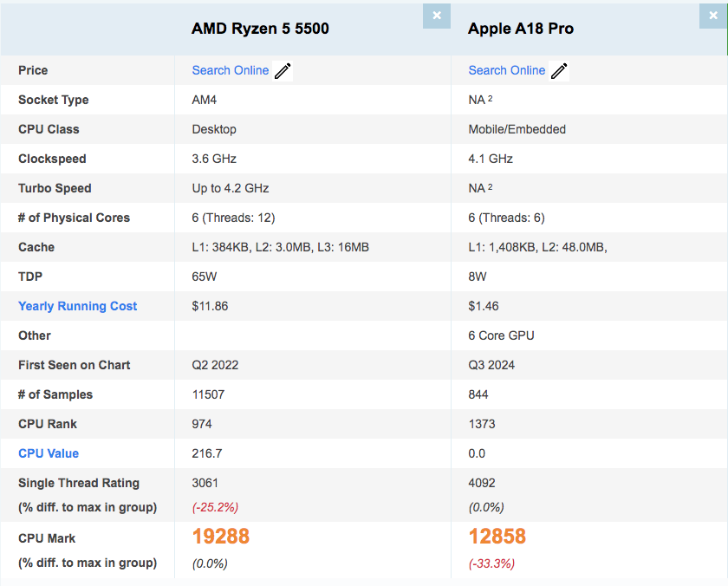Click the 11507 samples value
This screenshot has height=586, width=728.
tap(208, 394)
